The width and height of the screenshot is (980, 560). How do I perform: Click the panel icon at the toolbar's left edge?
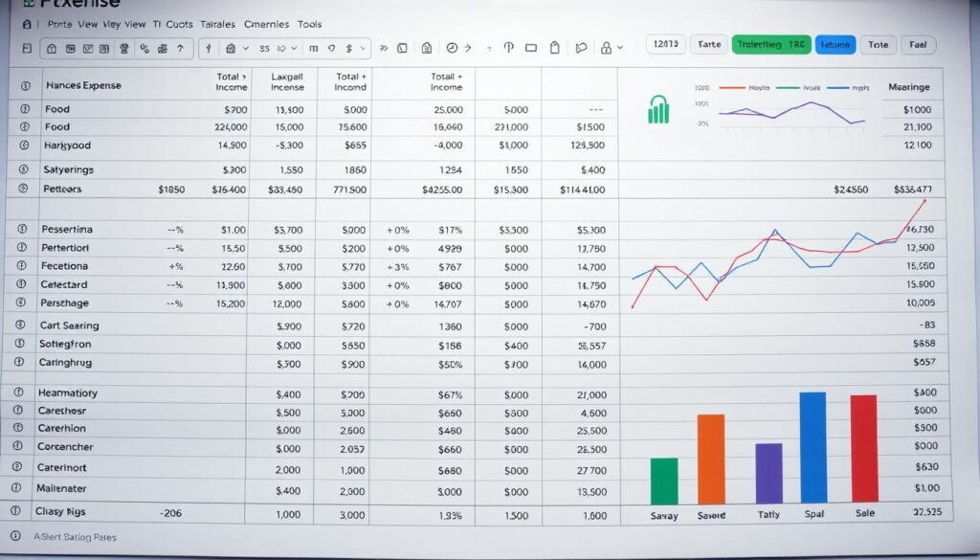(x=26, y=48)
